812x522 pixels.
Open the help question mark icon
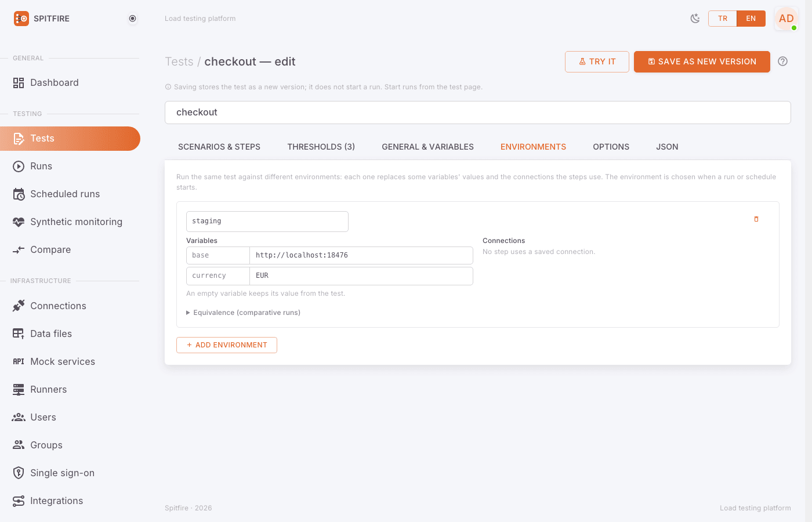pos(783,61)
